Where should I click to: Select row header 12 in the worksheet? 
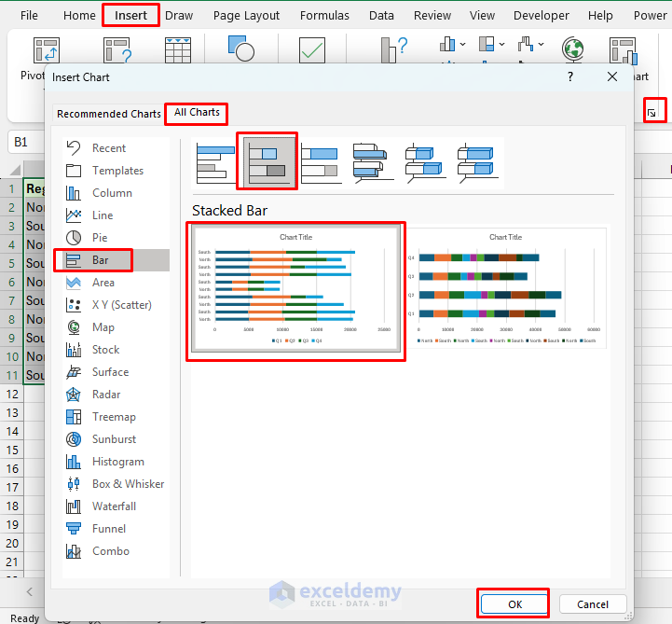tap(12, 394)
